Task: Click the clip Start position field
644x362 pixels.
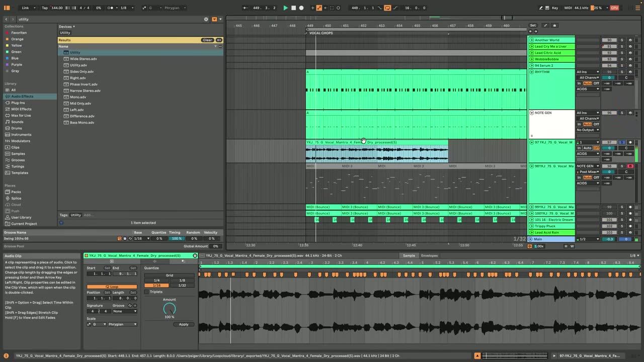Action: click(99, 274)
